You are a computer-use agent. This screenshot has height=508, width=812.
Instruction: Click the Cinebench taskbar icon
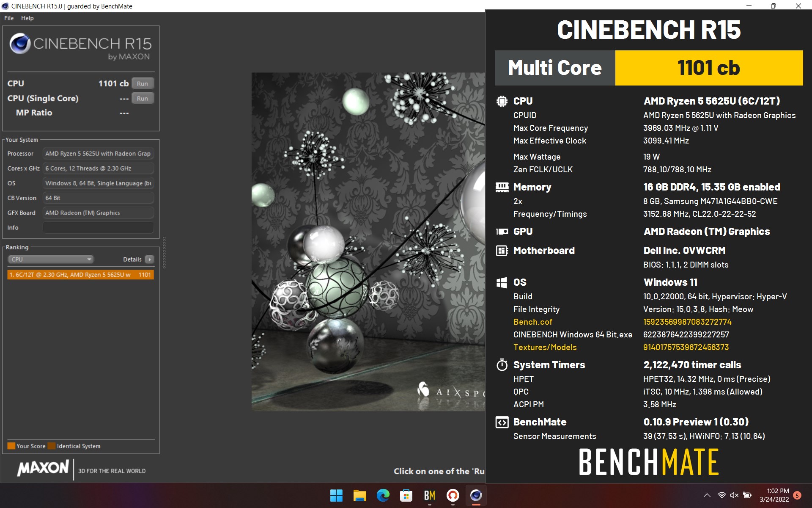coord(476,495)
